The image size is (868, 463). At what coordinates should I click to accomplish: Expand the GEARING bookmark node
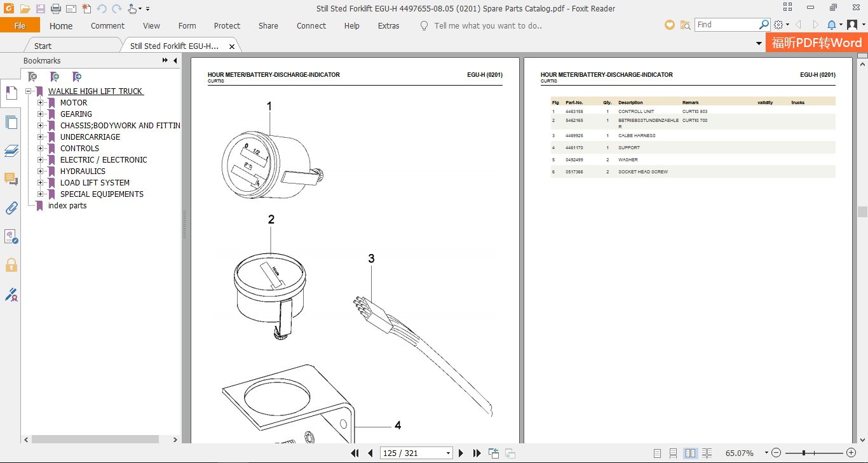(41, 114)
